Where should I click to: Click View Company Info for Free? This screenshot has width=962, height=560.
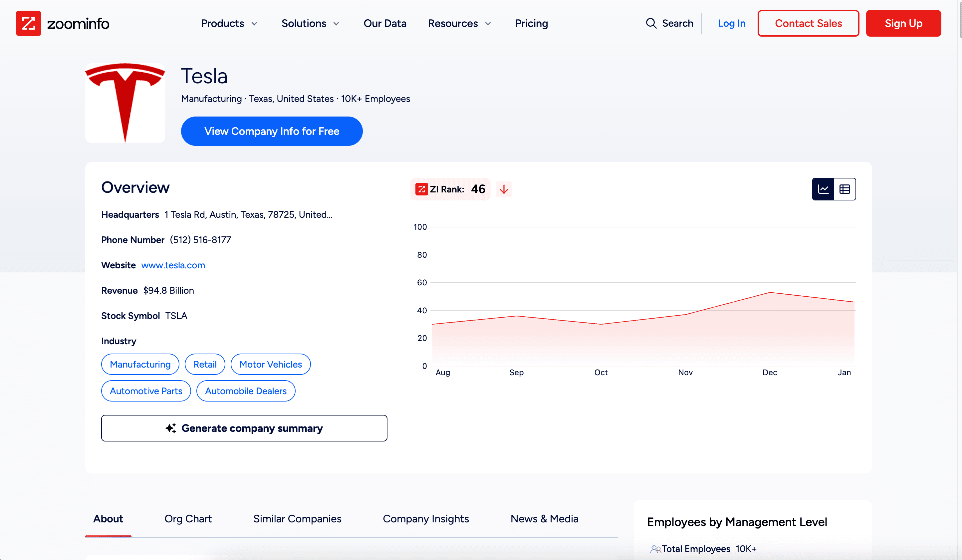click(x=271, y=131)
